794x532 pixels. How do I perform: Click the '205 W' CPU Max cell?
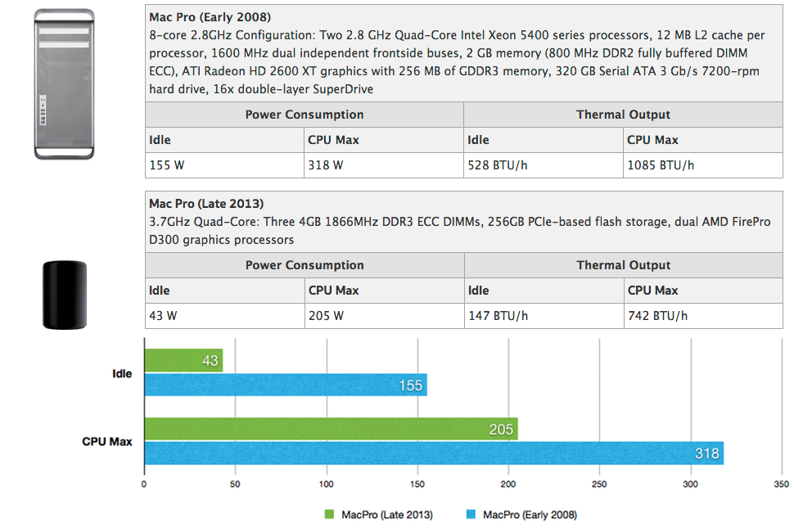(385, 316)
